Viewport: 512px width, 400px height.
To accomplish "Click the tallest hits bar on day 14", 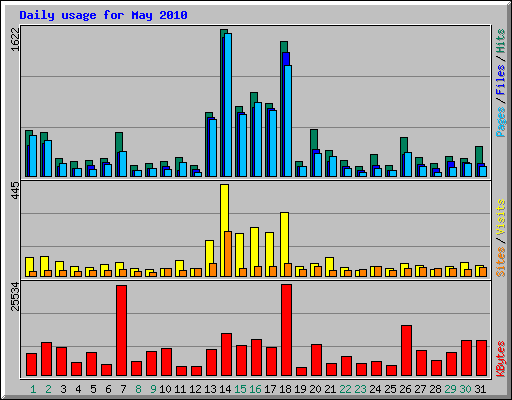I will pyautogui.click(x=222, y=103).
